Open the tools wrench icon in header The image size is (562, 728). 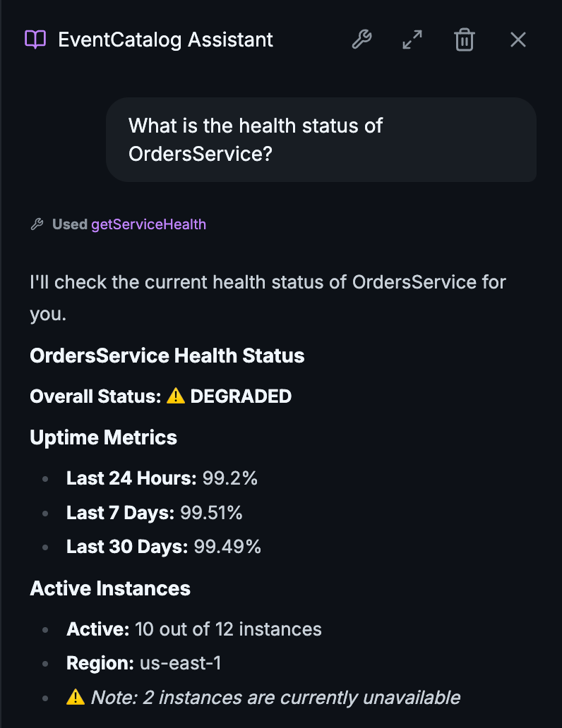pos(361,40)
